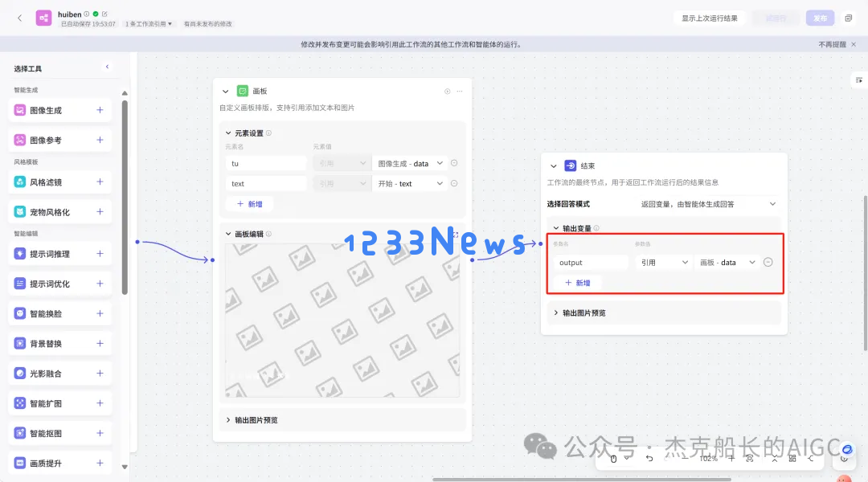The height and width of the screenshot is (482, 868).
Task: Click 显示上次运行结果 button
Action: [x=709, y=18]
